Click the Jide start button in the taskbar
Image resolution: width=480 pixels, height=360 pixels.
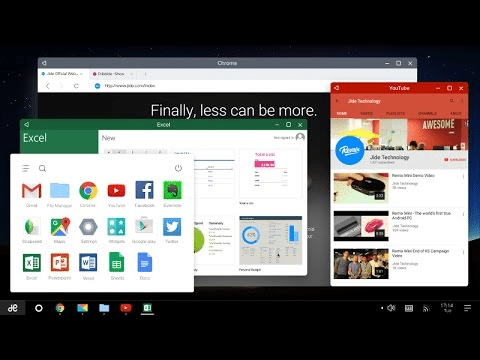[x=13, y=308]
